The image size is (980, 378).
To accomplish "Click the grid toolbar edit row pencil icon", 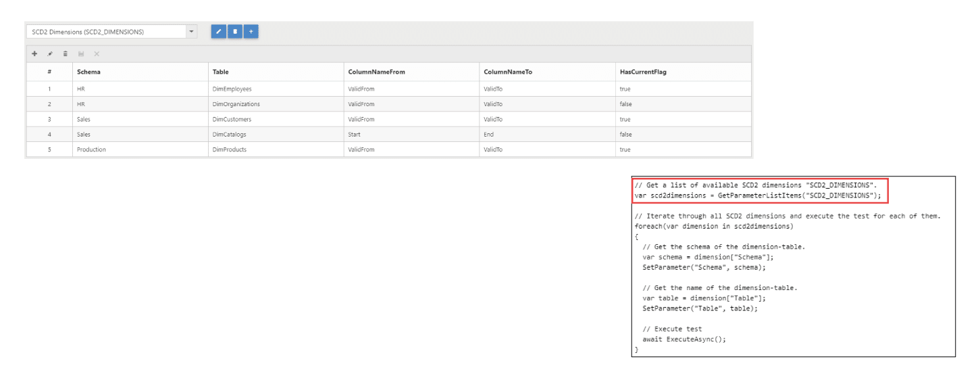I will (x=50, y=54).
